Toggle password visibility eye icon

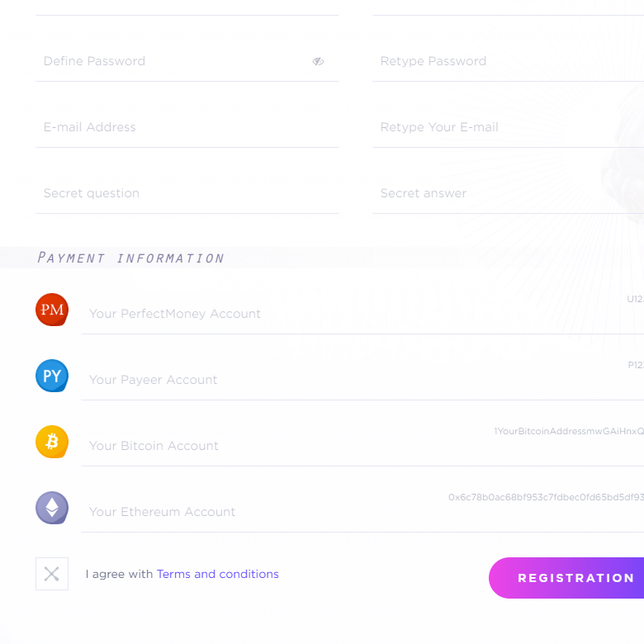[319, 62]
